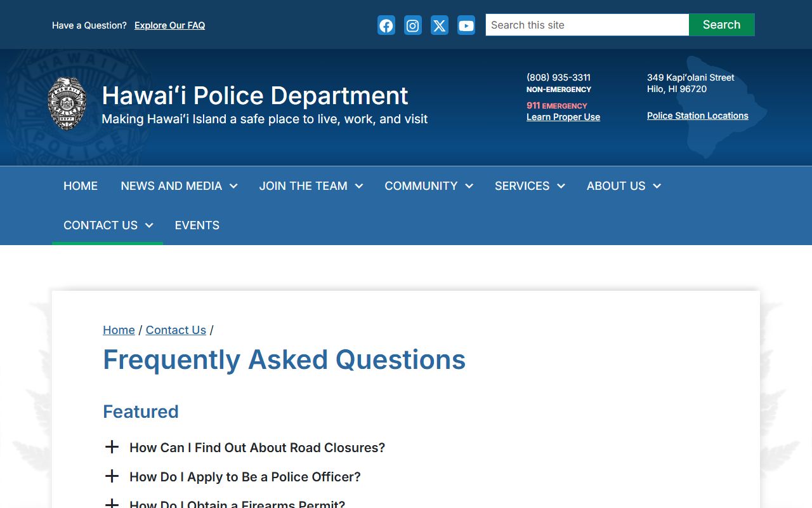Viewport: 812px width, 508px height.
Task: Click the (808) 935-3311 phone number
Action: click(x=558, y=77)
